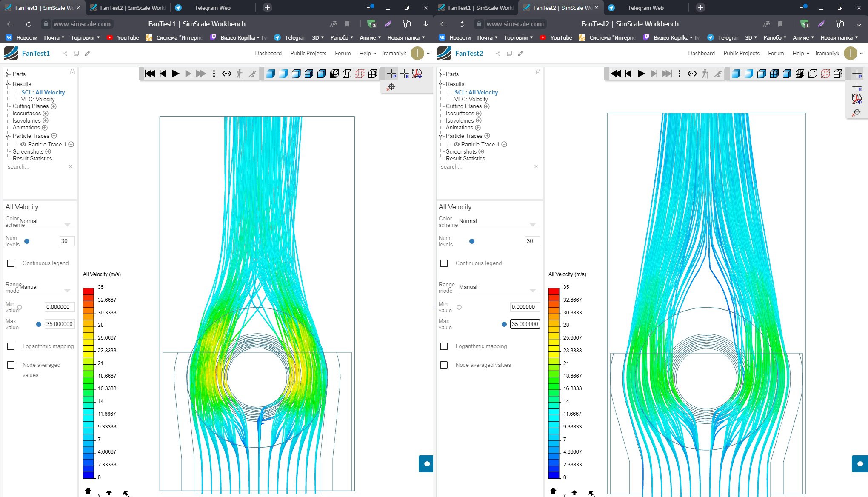
Task: Reset focus target icon in FanTest1
Action: pyautogui.click(x=391, y=87)
